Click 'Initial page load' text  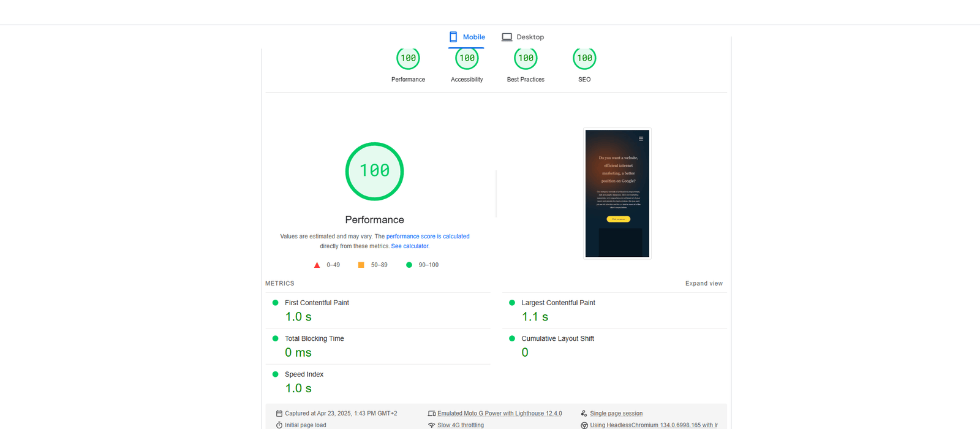point(306,425)
